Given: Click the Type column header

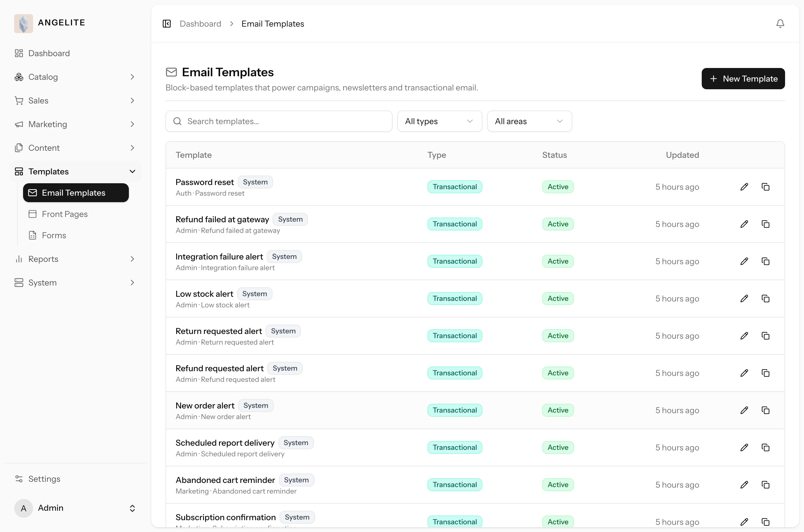Looking at the screenshot, I should coord(437,155).
